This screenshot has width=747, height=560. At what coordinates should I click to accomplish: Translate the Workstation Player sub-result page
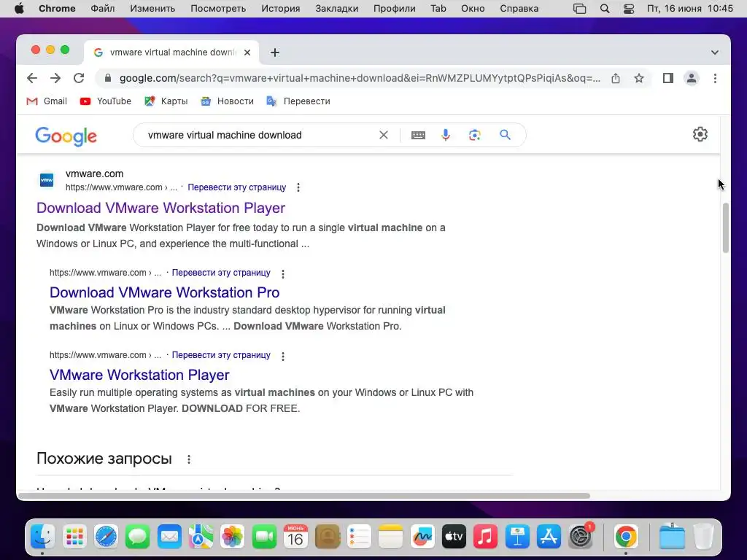(221, 355)
